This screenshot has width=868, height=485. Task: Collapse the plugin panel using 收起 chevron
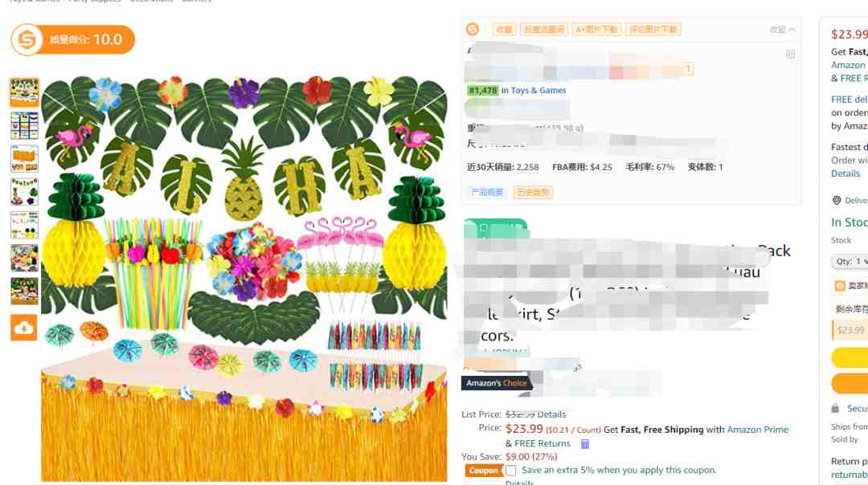[x=782, y=30]
